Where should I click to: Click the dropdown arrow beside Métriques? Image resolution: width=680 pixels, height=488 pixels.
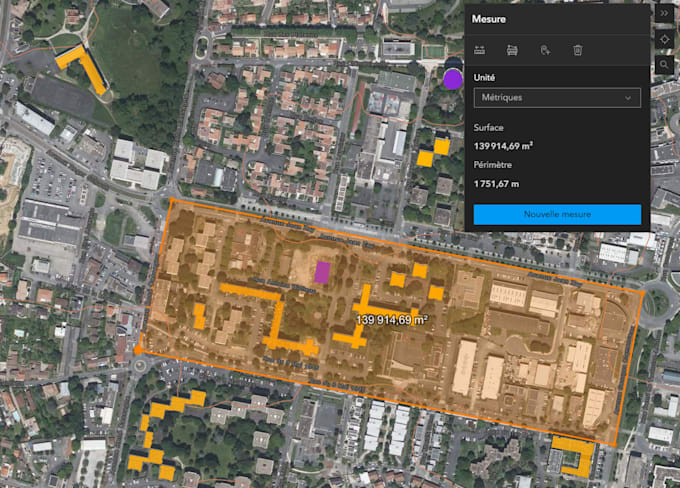pyautogui.click(x=628, y=98)
